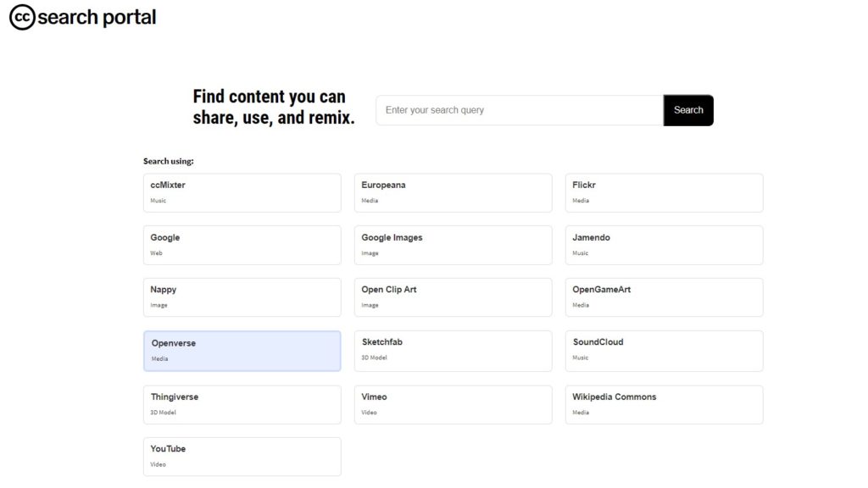Select SoundCloud music source

click(664, 350)
